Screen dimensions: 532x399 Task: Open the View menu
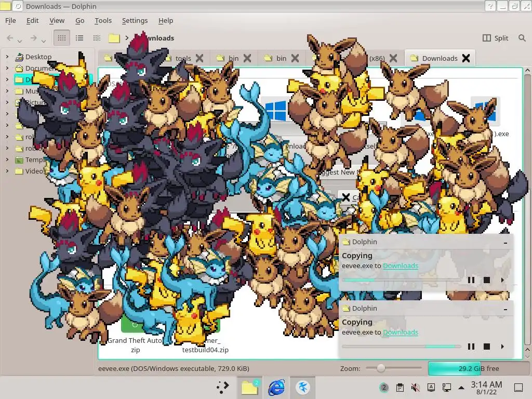tap(57, 21)
